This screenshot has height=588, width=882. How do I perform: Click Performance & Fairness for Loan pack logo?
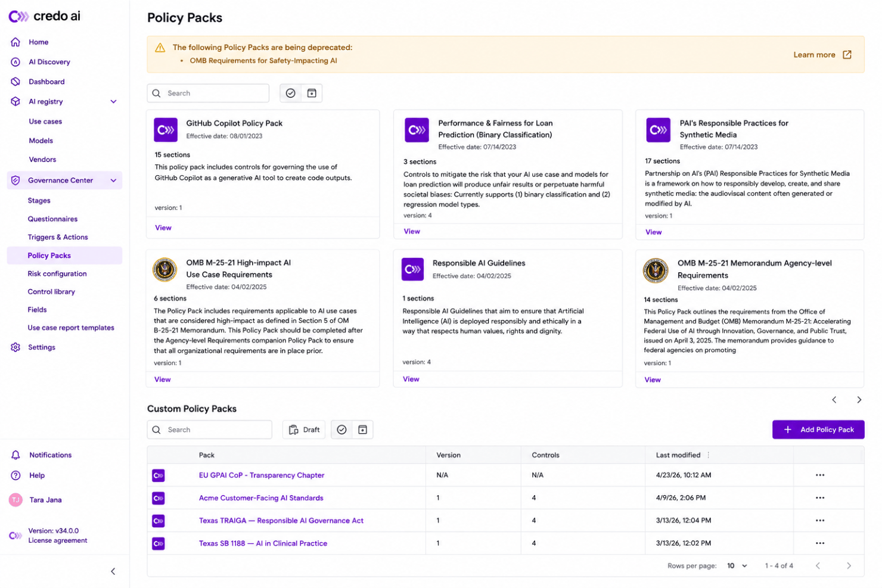point(417,130)
